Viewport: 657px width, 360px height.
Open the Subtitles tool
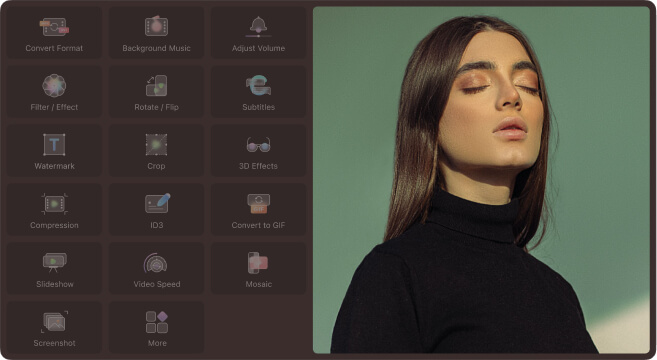[258, 91]
